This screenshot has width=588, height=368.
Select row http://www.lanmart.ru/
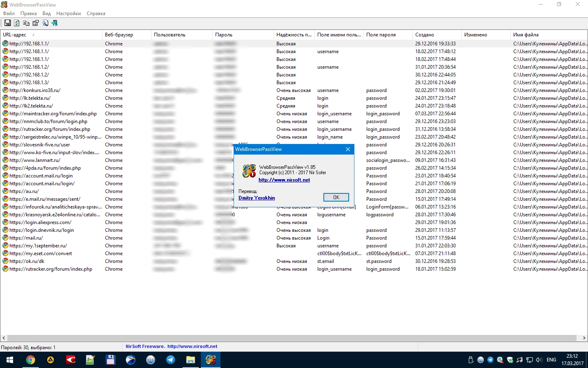pos(294,160)
